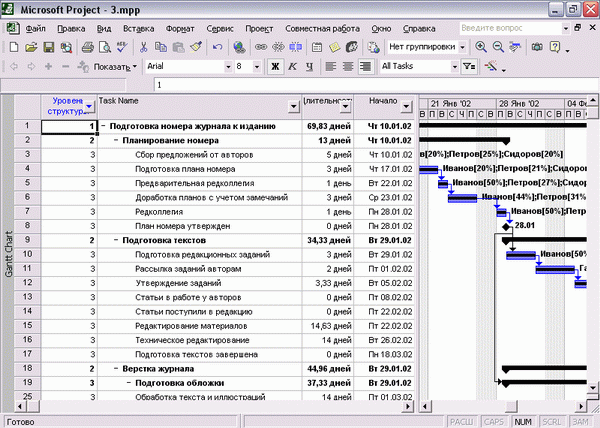Image resolution: width=600 pixels, height=428 pixels.
Task: Cut the selection with the scissors icon
Action: click(143, 47)
